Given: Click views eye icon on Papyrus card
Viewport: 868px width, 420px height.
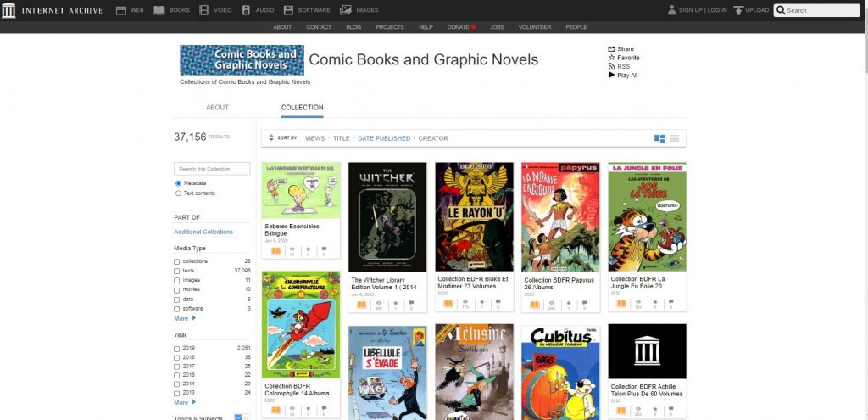Looking at the screenshot, I should pos(551,304).
